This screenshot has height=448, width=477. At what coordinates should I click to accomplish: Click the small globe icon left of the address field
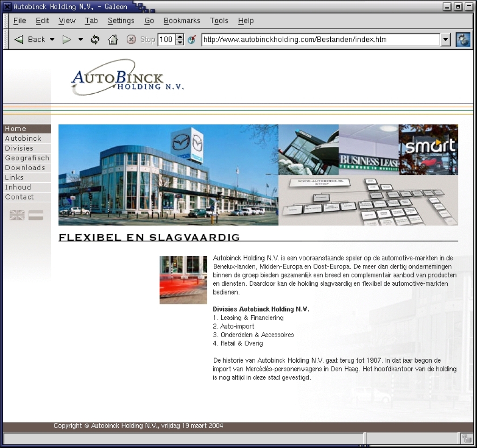(192, 40)
